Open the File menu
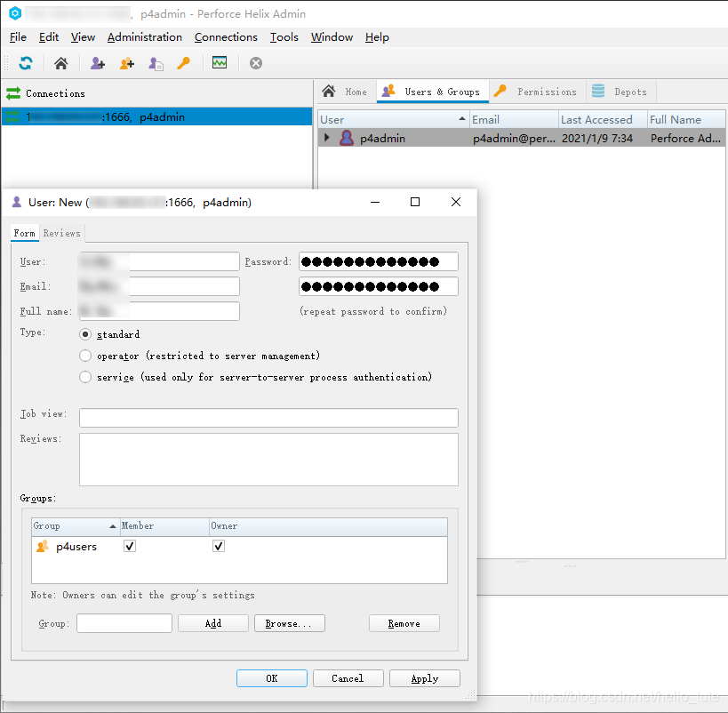The width and height of the screenshot is (728, 713). [x=18, y=37]
